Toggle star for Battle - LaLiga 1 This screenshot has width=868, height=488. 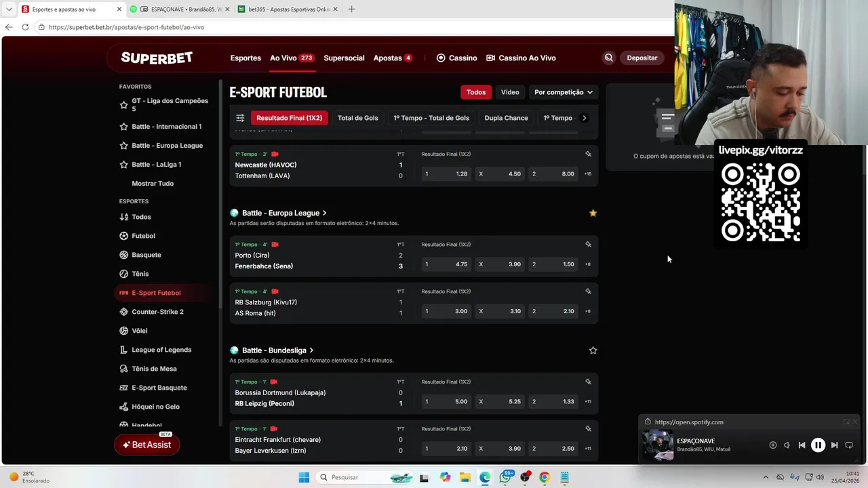pyautogui.click(x=123, y=165)
